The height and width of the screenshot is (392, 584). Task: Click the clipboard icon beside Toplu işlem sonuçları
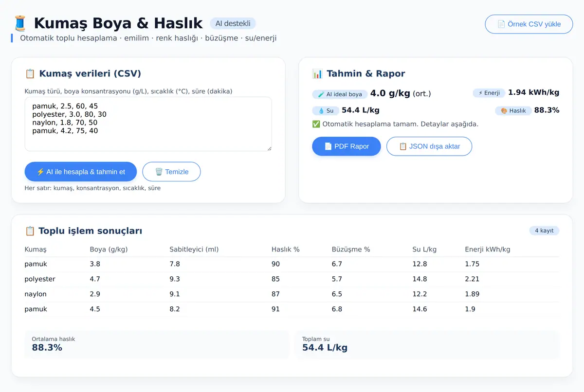point(30,231)
